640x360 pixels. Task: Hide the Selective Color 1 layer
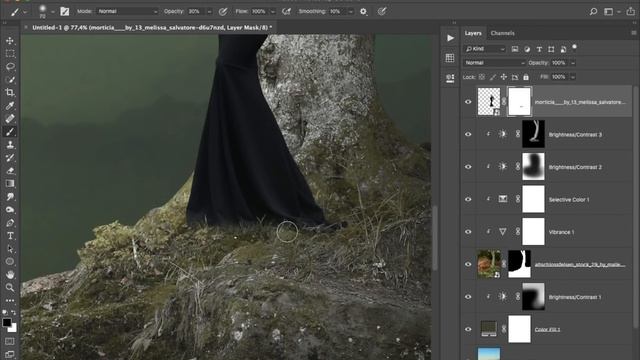(x=468, y=199)
